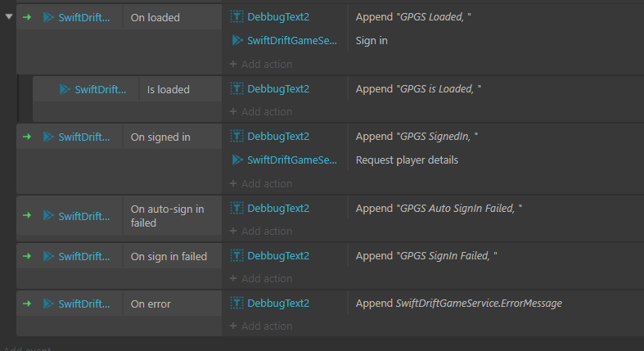644x351 pixels.
Task: Add action under Request player details
Action: (x=261, y=183)
